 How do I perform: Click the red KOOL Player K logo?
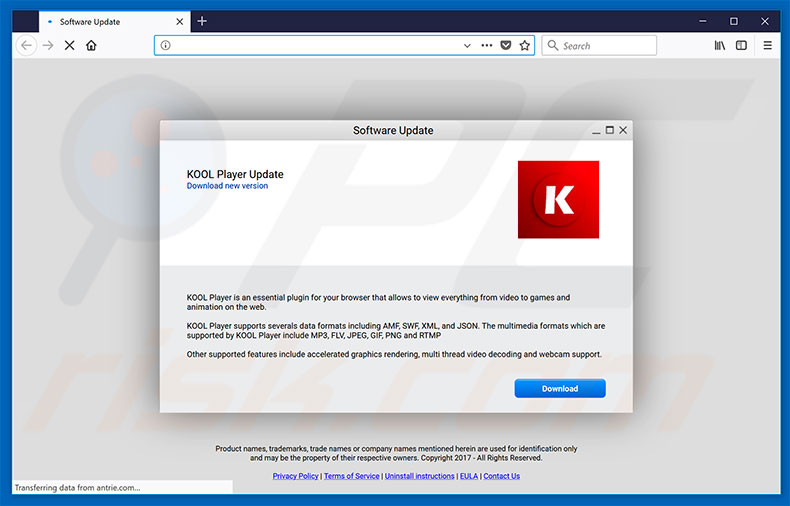point(558,200)
